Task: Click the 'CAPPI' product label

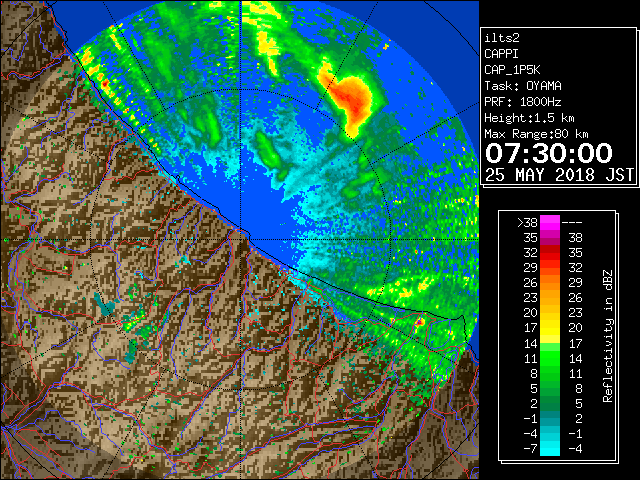Action: (x=501, y=54)
